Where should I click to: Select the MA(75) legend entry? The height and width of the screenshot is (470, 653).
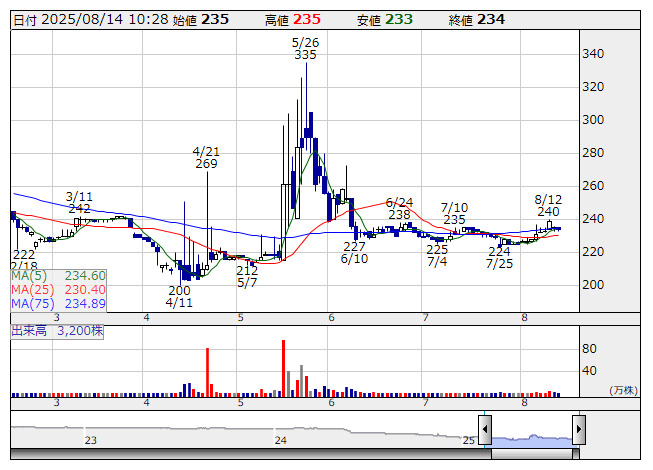coord(58,303)
